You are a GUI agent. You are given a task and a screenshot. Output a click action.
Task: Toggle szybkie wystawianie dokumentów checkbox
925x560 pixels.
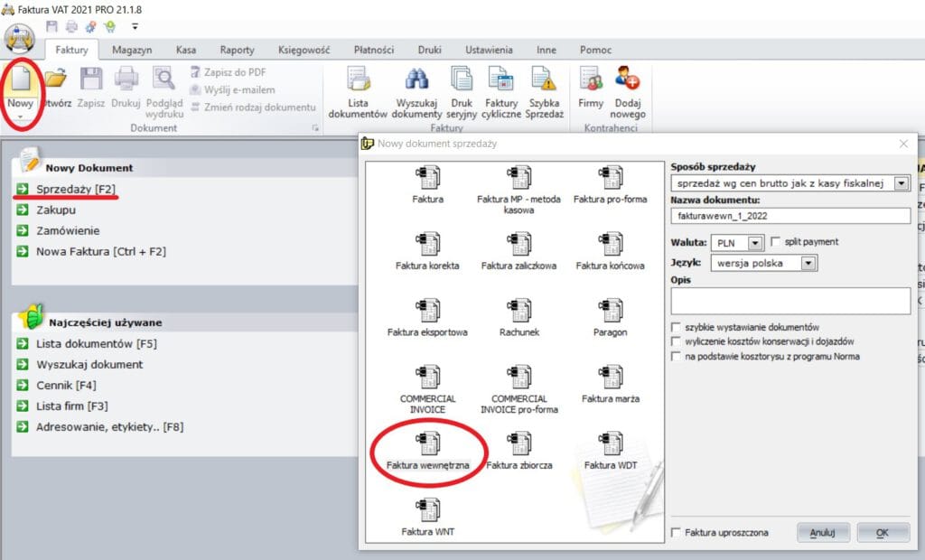pyautogui.click(x=676, y=327)
